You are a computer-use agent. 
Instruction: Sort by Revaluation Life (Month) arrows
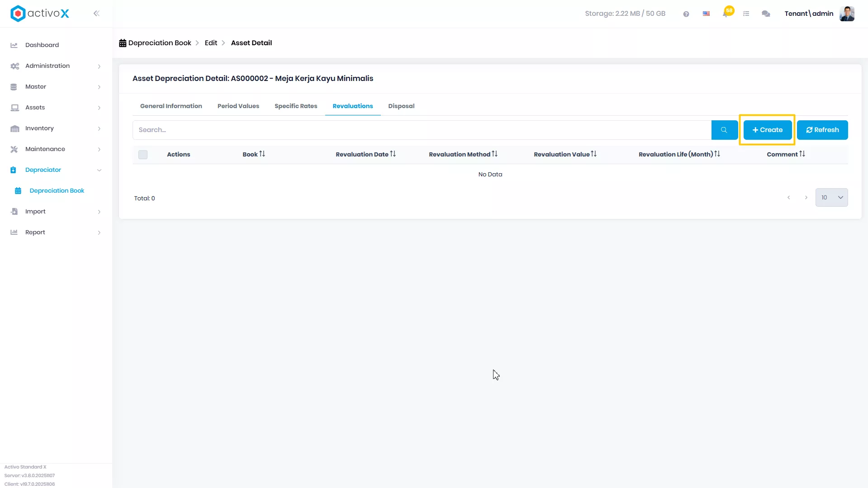[x=717, y=154]
